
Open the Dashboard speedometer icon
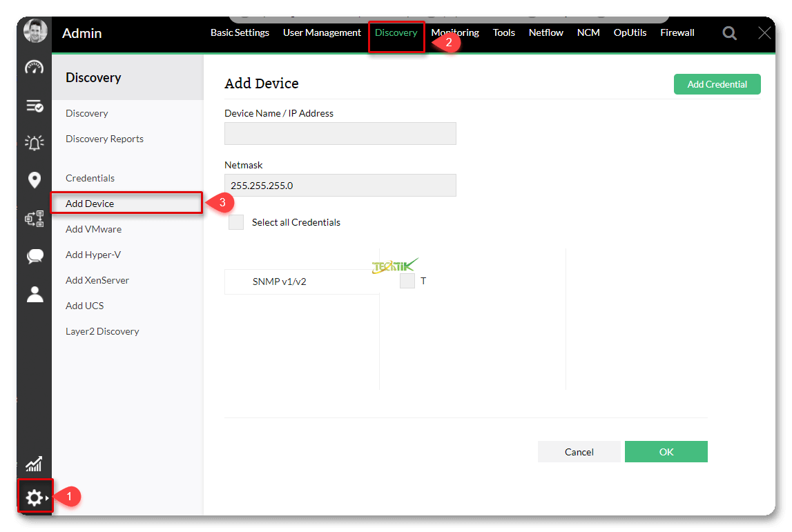[34, 67]
